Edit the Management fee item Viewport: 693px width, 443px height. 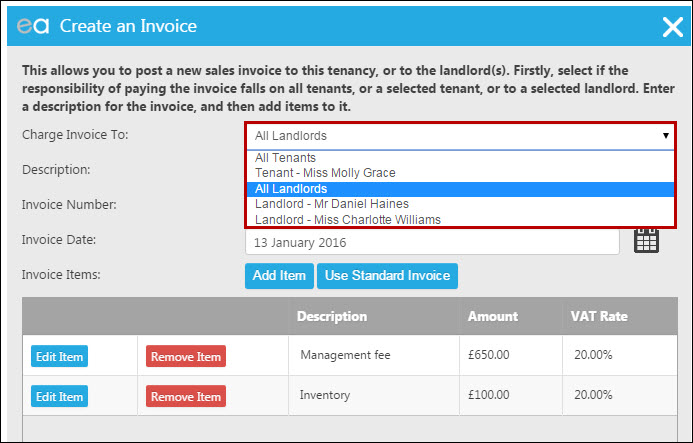click(59, 356)
